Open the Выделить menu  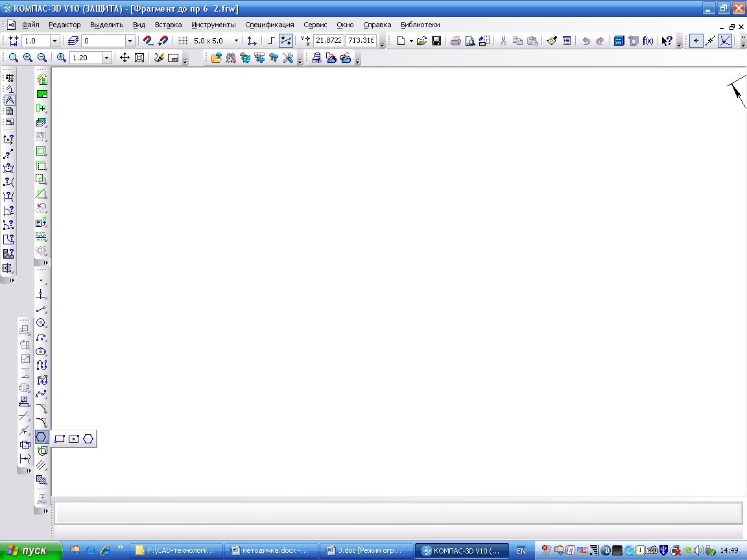(107, 25)
